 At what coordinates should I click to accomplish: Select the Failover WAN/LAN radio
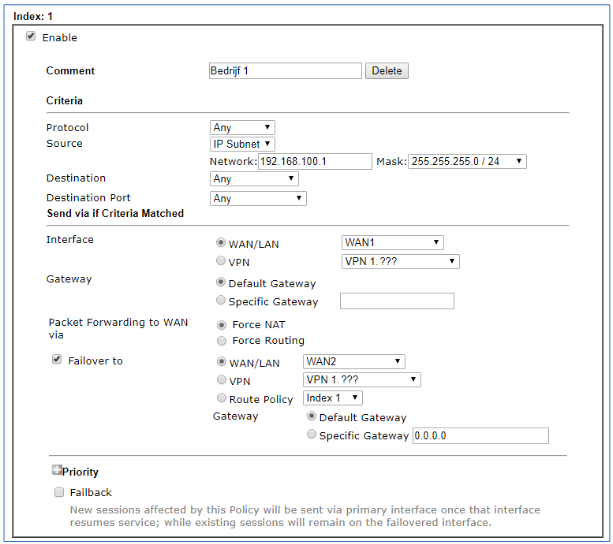coord(222,362)
